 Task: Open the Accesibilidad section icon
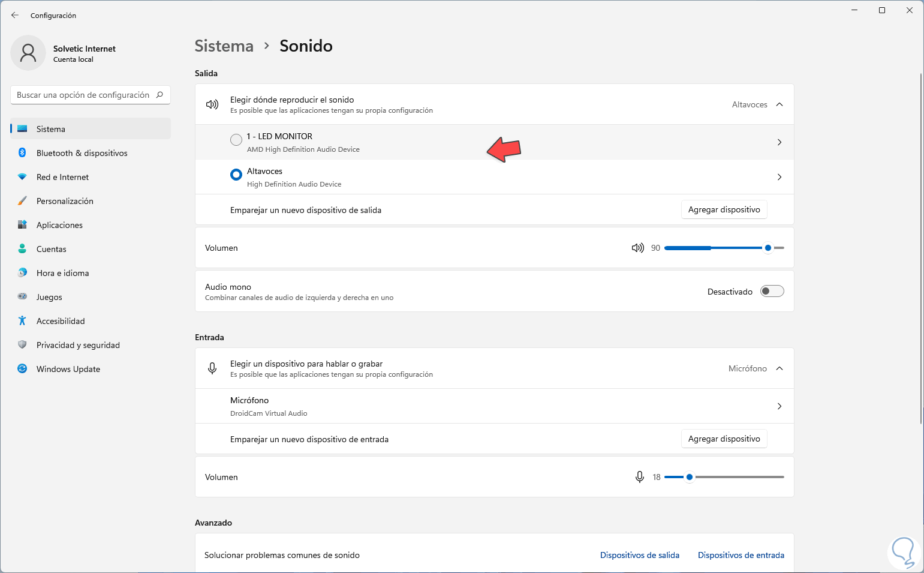coord(22,321)
